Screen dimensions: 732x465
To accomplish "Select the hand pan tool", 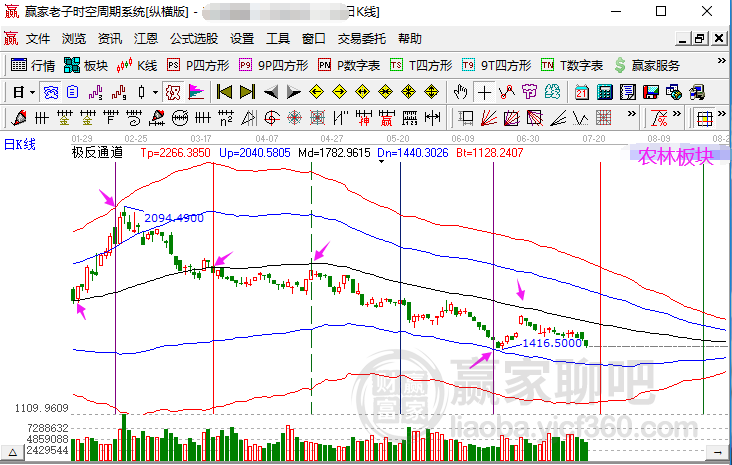I will click(x=460, y=92).
